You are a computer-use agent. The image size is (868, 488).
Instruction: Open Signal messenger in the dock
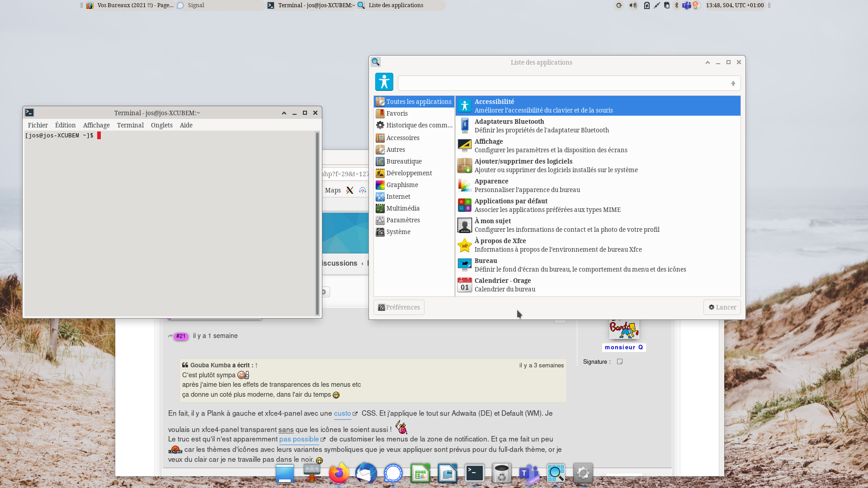click(x=393, y=473)
